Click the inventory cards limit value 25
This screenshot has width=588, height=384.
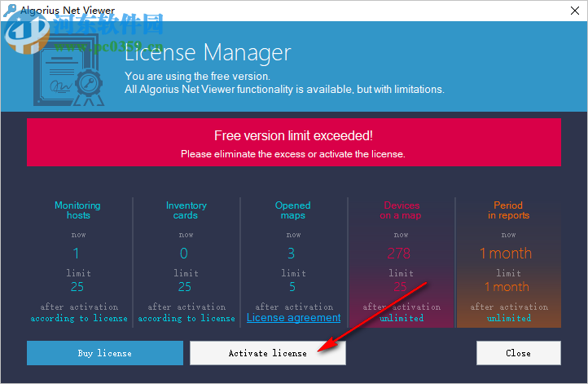[x=185, y=287]
